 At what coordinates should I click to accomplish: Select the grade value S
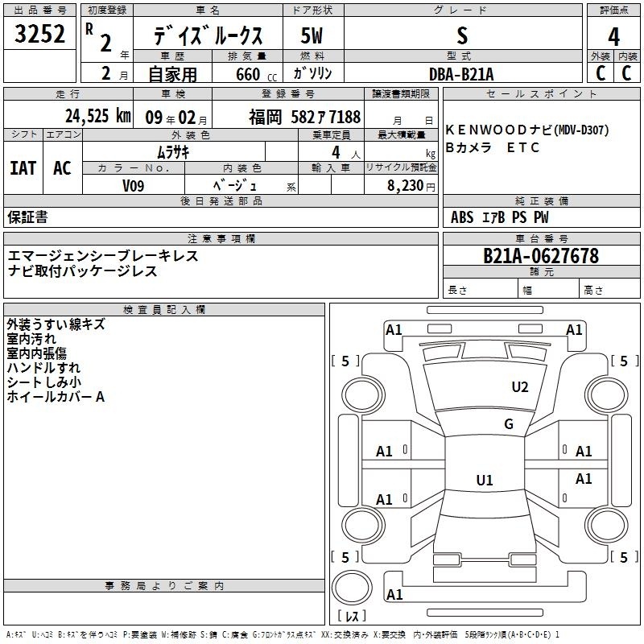[462, 35]
